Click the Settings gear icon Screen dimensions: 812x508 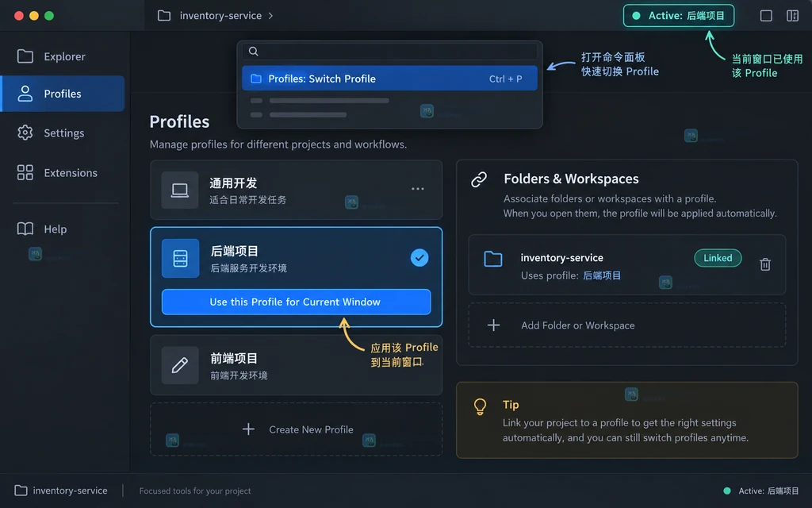[x=25, y=133]
